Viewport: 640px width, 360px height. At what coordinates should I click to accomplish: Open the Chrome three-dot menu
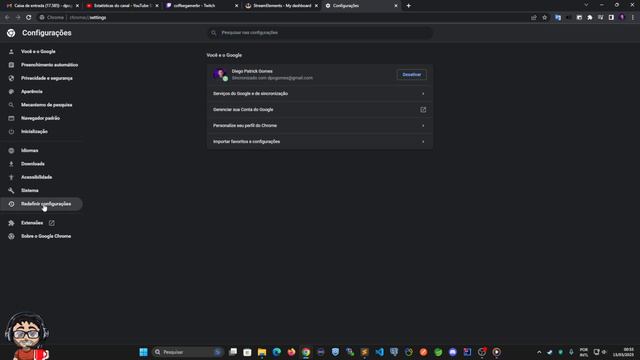click(633, 18)
